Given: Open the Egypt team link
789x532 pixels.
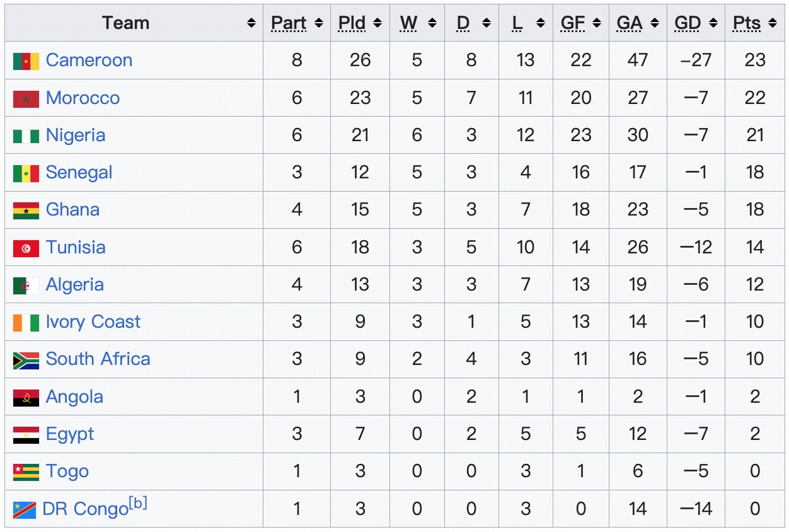Looking at the screenshot, I should [x=70, y=434].
